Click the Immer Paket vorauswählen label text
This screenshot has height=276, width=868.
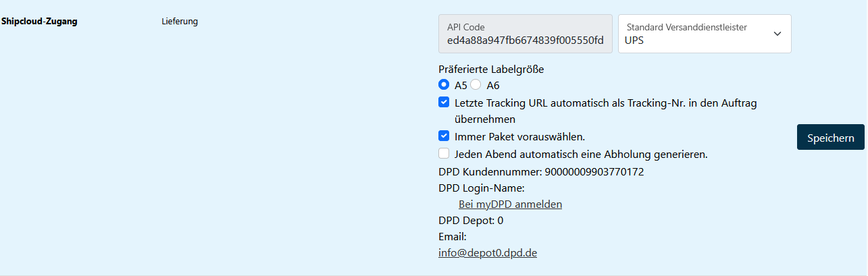pyautogui.click(x=519, y=136)
